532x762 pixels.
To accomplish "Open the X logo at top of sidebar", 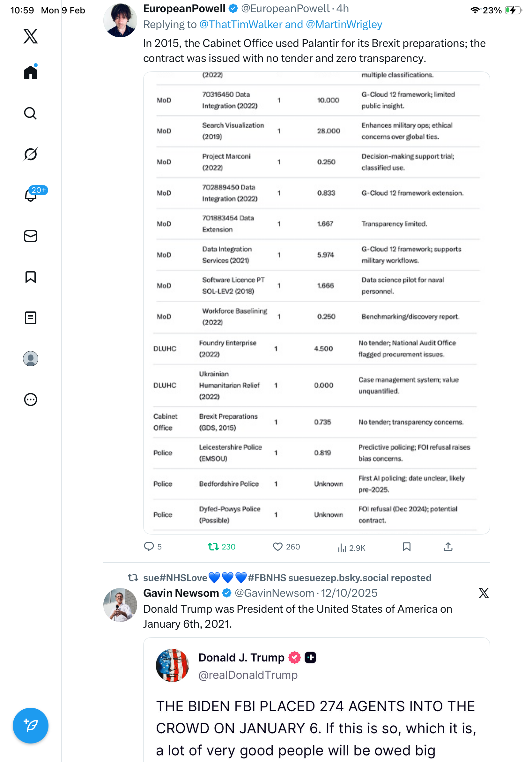I will click(x=31, y=36).
